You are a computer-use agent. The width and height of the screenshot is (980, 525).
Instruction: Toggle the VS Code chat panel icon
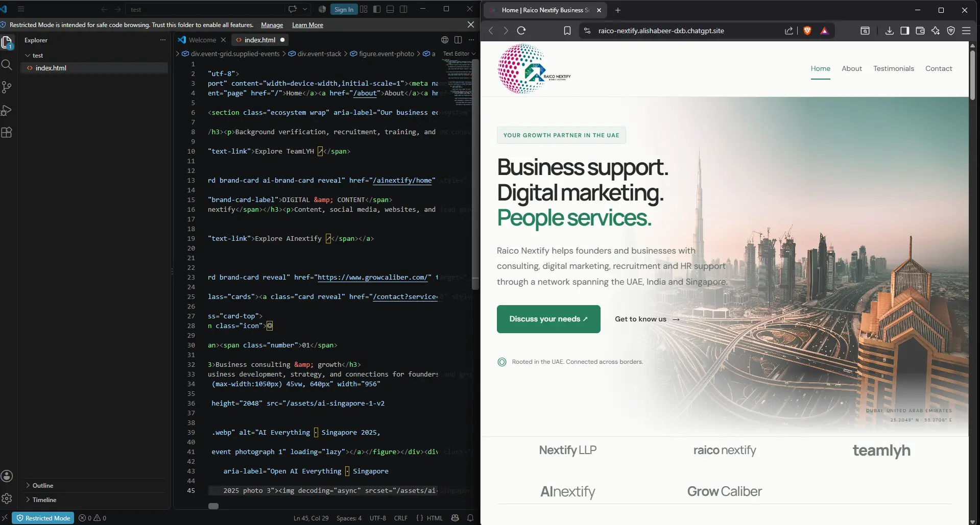point(293,9)
